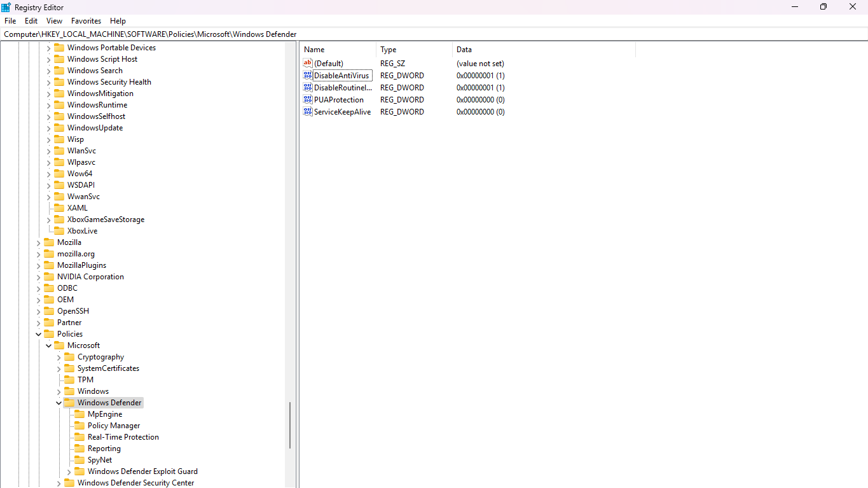This screenshot has height=488, width=868.
Task: Select the Wisp key
Action: pyautogui.click(x=76, y=139)
